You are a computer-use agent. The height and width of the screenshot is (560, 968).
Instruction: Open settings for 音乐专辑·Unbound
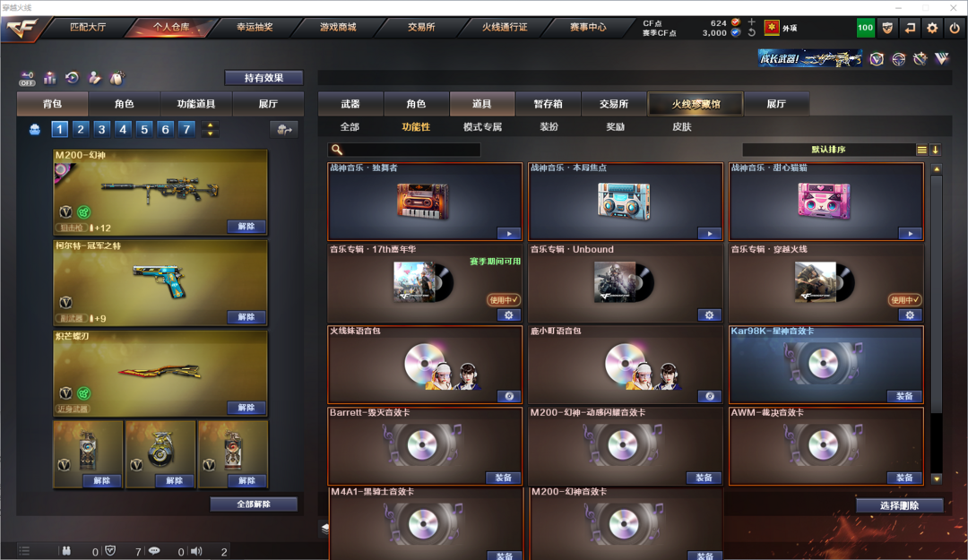click(709, 314)
